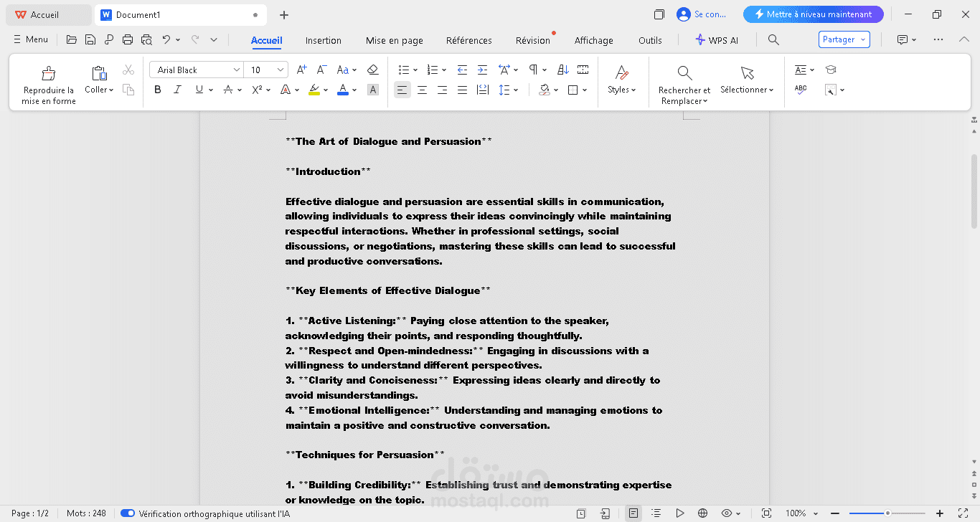Open the Affichage tab
Image resolution: width=980 pixels, height=522 pixels.
[x=593, y=40]
